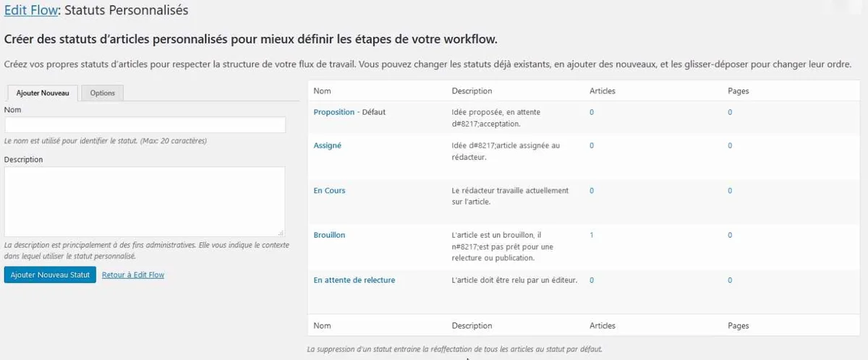Open the En attente de relecture status
This screenshot has height=360, width=868.
(354, 280)
